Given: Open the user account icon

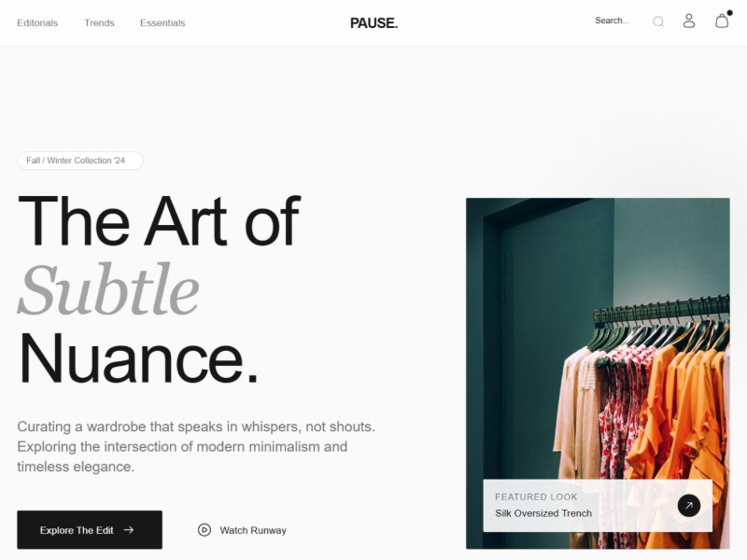Looking at the screenshot, I should (x=689, y=21).
